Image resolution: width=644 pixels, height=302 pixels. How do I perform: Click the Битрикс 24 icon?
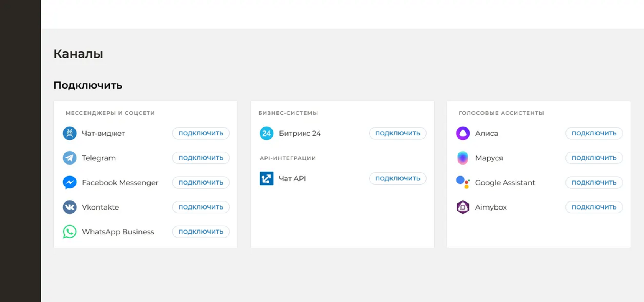[266, 133]
